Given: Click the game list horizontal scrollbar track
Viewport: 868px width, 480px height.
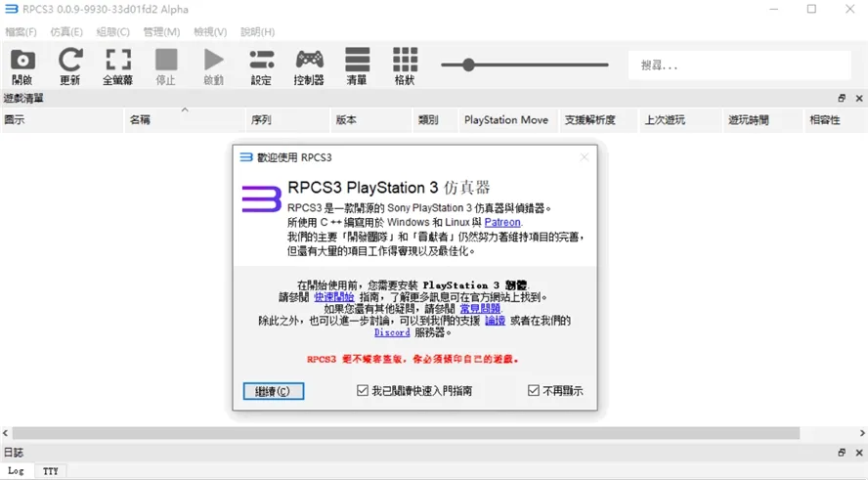Looking at the screenshot, I should click(406, 433).
